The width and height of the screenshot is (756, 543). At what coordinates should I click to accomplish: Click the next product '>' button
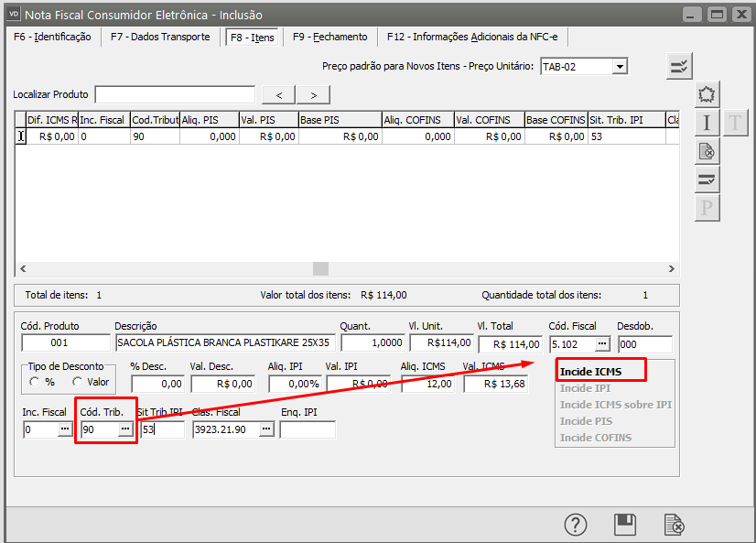click(313, 94)
